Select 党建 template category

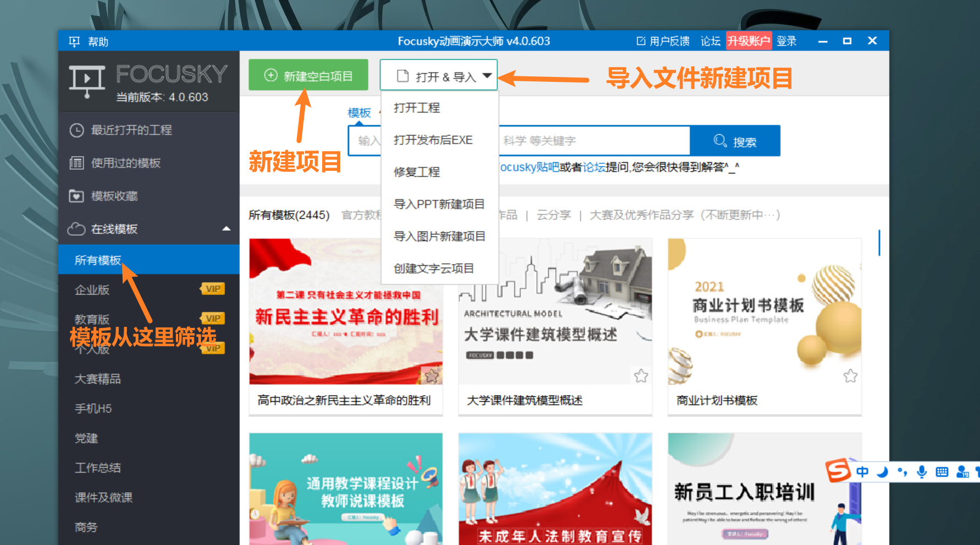(x=86, y=438)
